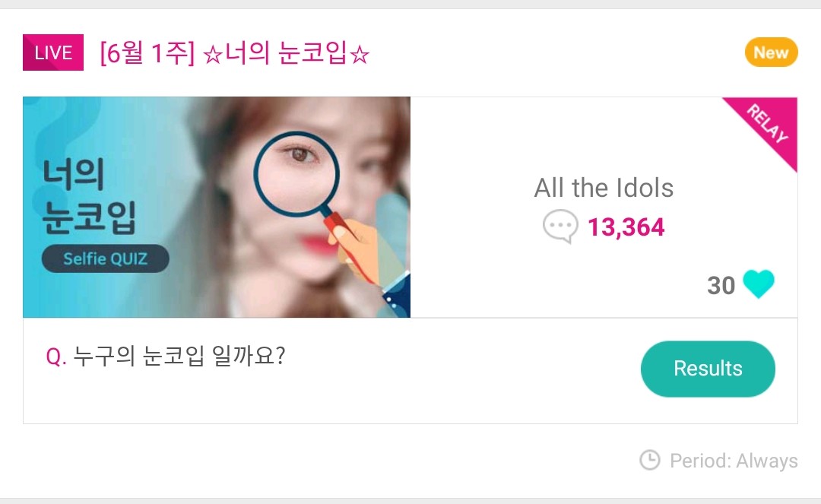821x504 pixels.
Task: Click the yellow New badge
Action: tap(771, 52)
